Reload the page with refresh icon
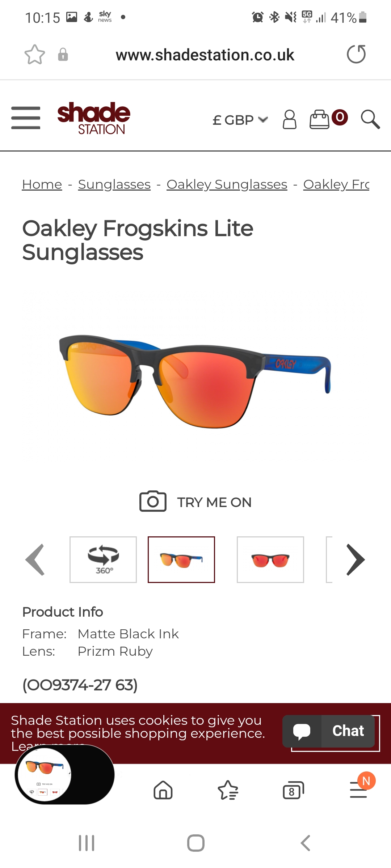This screenshot has height=868, width=391. click(356, 54)
